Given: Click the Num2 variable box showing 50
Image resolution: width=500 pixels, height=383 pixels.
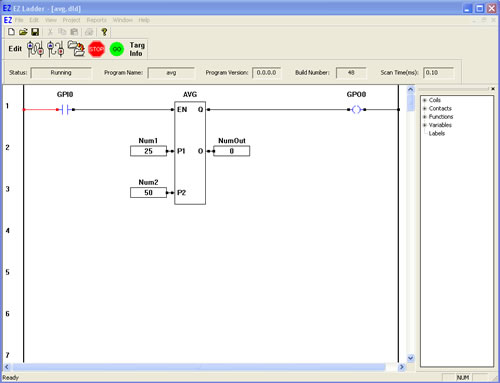Looking at the screenshot, I should tap(148, 193).
